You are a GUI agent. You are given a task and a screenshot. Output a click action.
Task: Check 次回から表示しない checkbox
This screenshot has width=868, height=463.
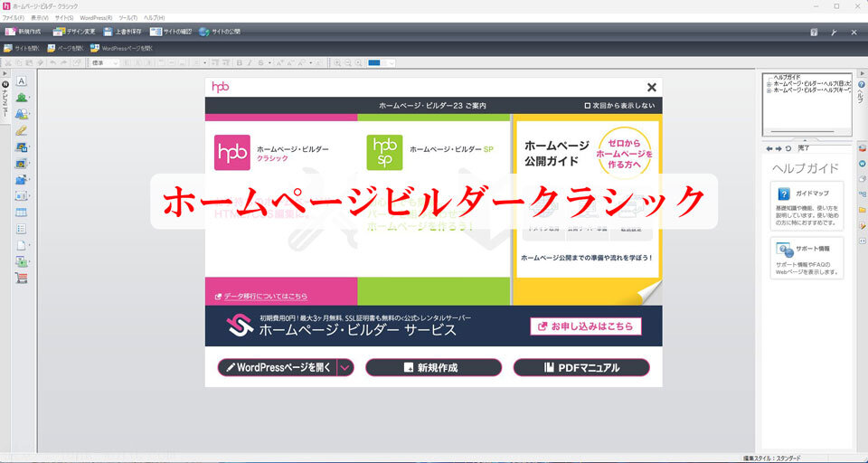(588, 105)
